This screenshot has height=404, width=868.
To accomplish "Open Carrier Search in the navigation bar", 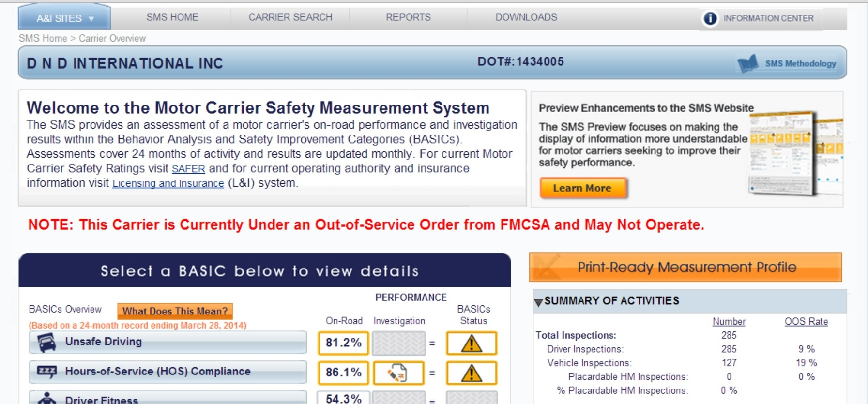I will tap(290, 17).
